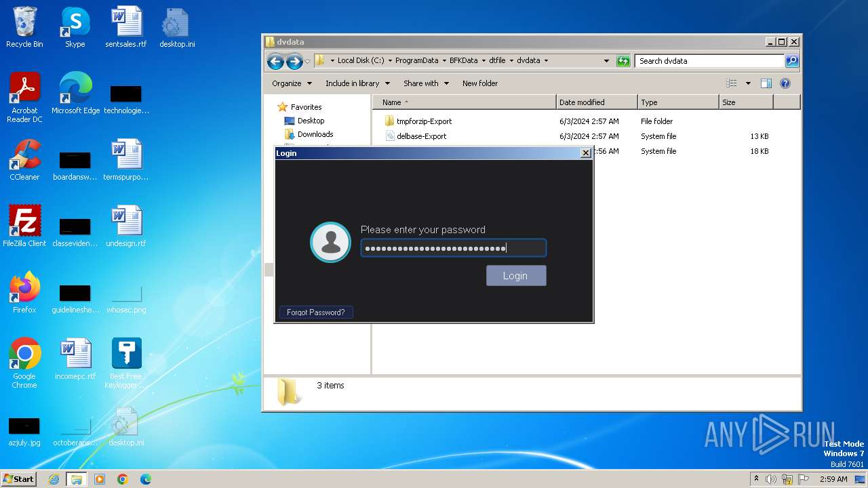868x488 pixels.
Task: Open recent locations dropdown next to Forward
Action: tap(307, 62)
